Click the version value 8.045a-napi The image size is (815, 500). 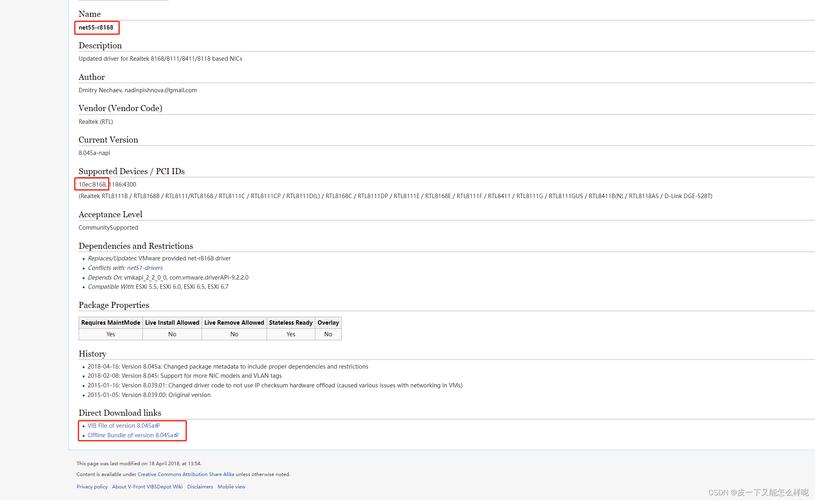point(94,153)
